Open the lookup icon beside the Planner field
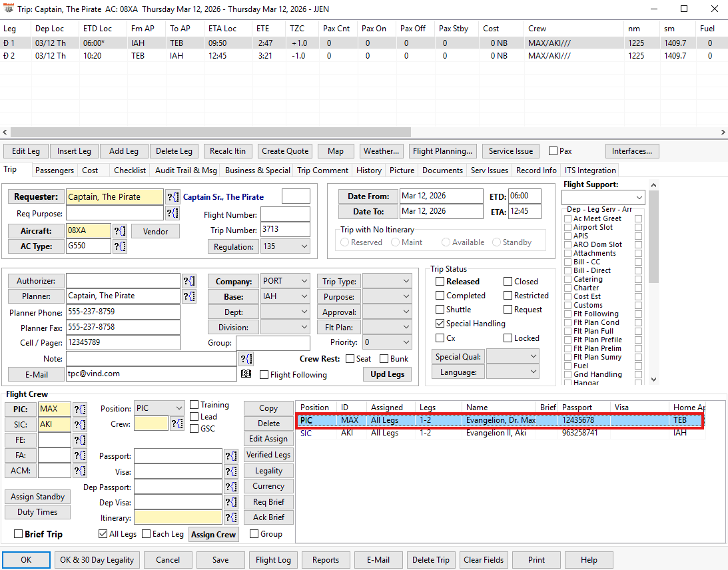This screenshot has width=728, height=570. (189, 296)
